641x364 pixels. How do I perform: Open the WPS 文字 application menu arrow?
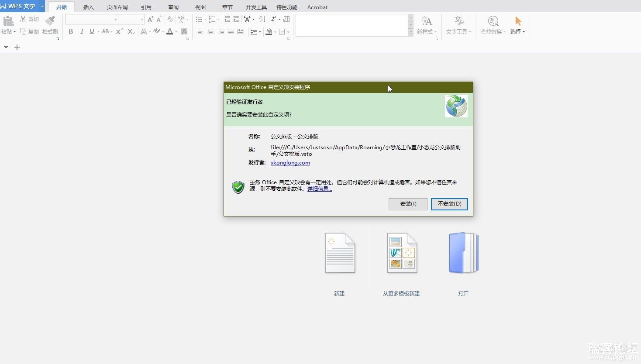click(x=42, y=6)
